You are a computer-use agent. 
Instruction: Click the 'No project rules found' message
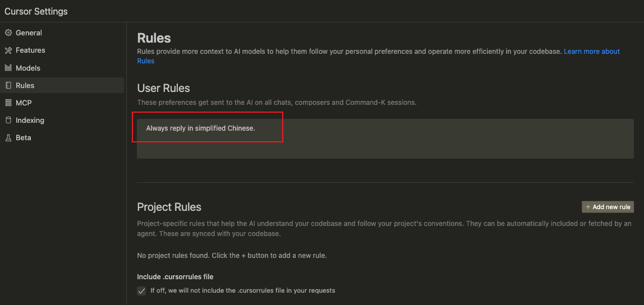(232, 255)
